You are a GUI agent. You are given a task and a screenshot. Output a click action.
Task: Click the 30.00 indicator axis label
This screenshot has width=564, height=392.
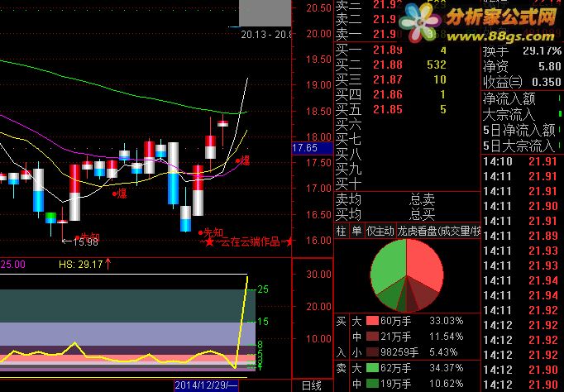click(x=318, y=274)
